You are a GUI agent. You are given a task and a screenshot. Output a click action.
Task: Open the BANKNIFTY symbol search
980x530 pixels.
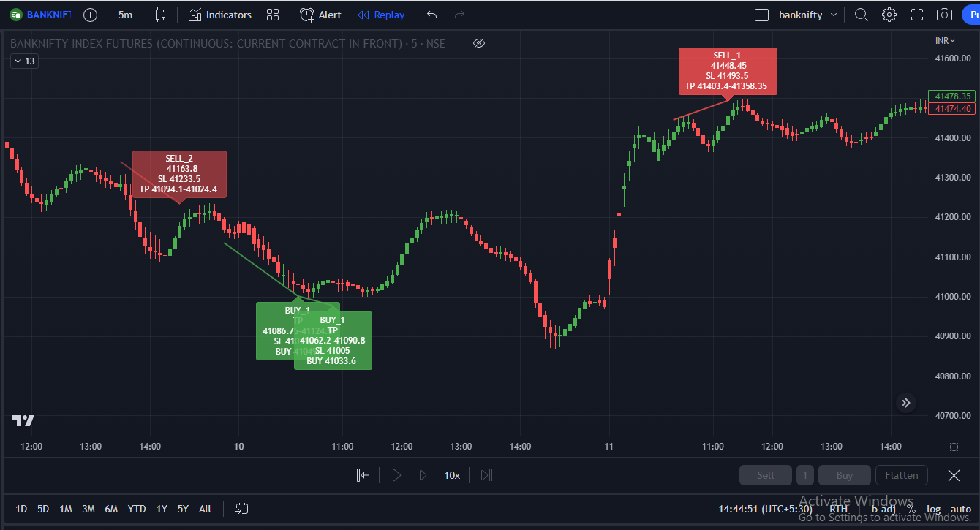click(39, 15)
